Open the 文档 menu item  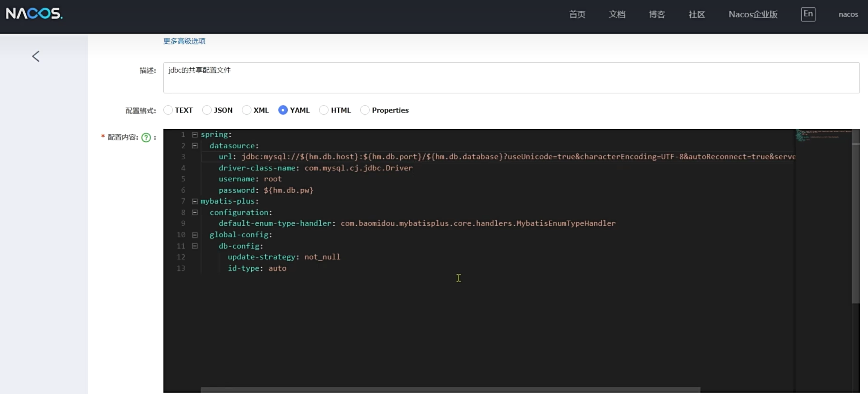click(617, 14)
